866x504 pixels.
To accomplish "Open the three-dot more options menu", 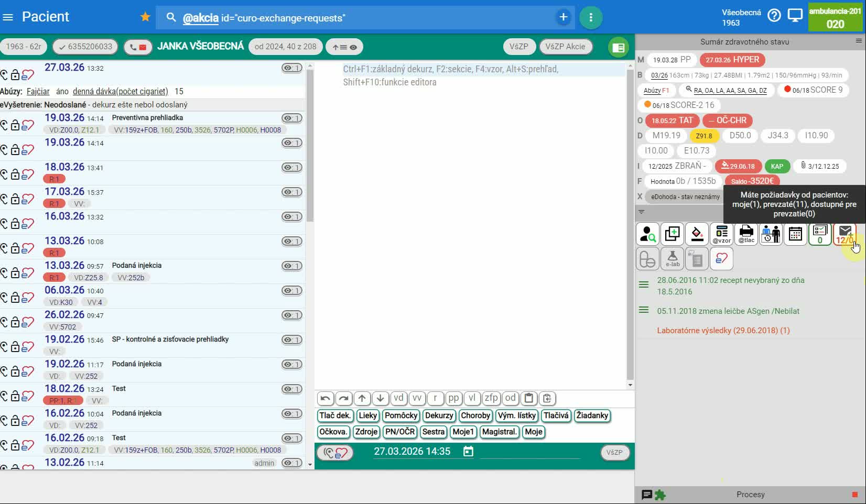I will coord(591,18).
